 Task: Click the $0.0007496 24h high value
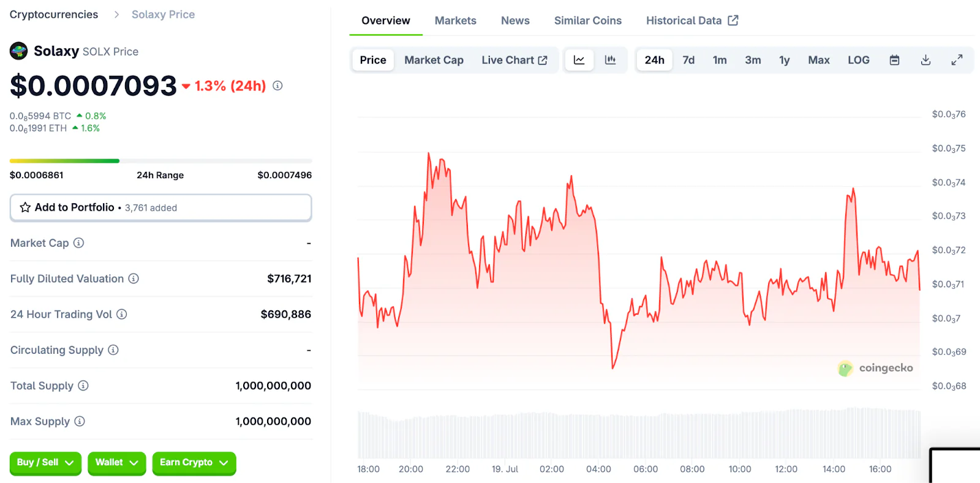[x=285, y=175]
